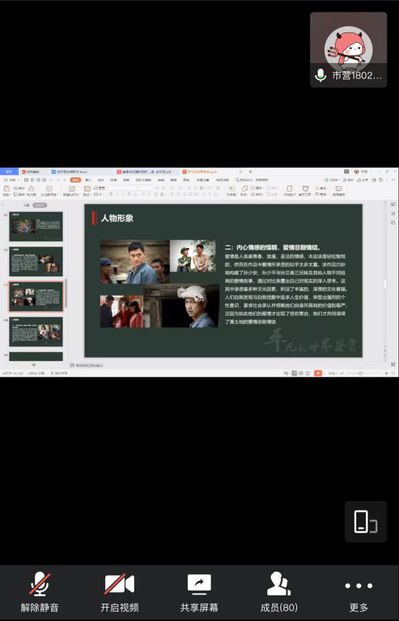Select the first slide thumbnail in panel
Viewport: 399px width, 621px height.
(36, 227)
